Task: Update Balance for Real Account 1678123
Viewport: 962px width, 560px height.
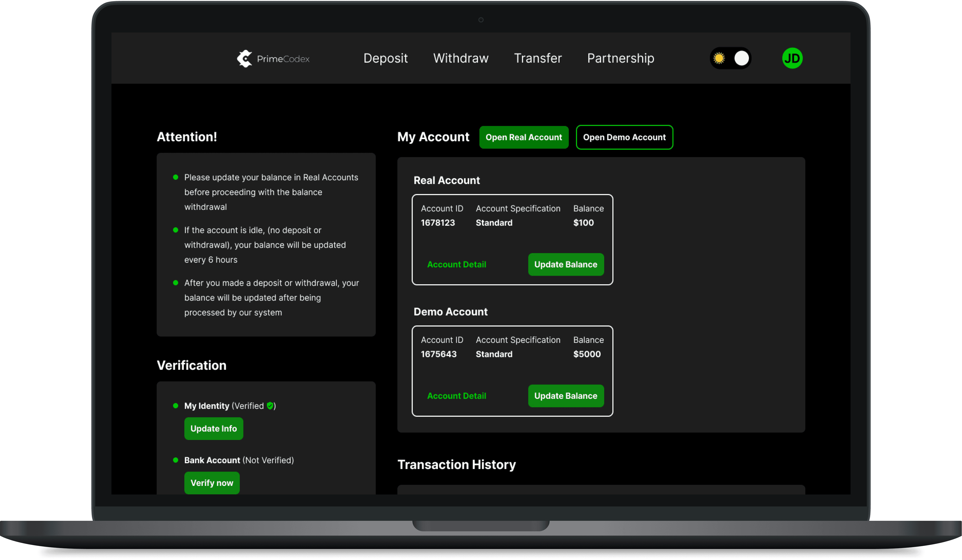Action: pos(565,264)
